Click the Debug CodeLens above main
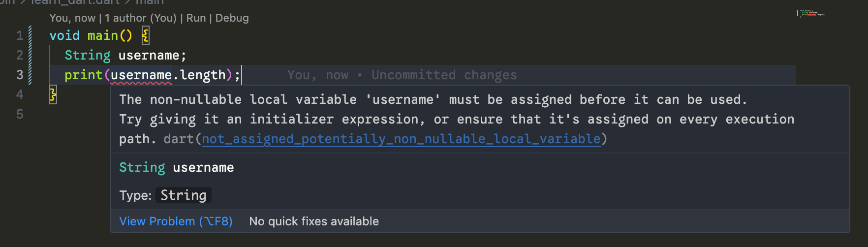The width and height of the screenshot is (868, 247). point(232,18)
